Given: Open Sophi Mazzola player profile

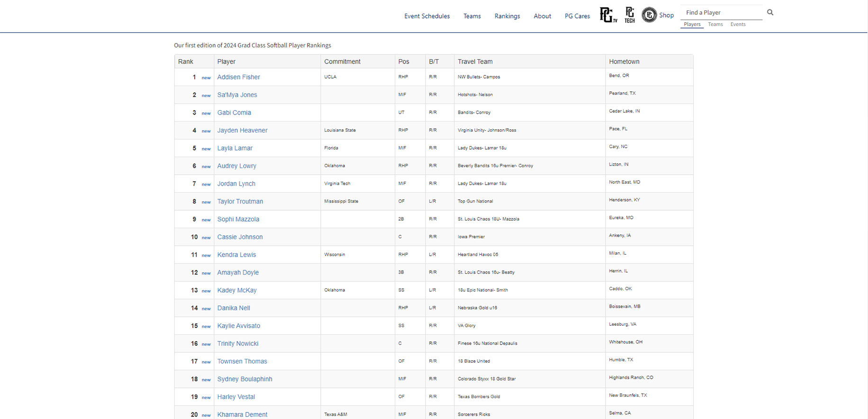Looking at the screenshot, I should pyautogui.click(x=238, y=219).
